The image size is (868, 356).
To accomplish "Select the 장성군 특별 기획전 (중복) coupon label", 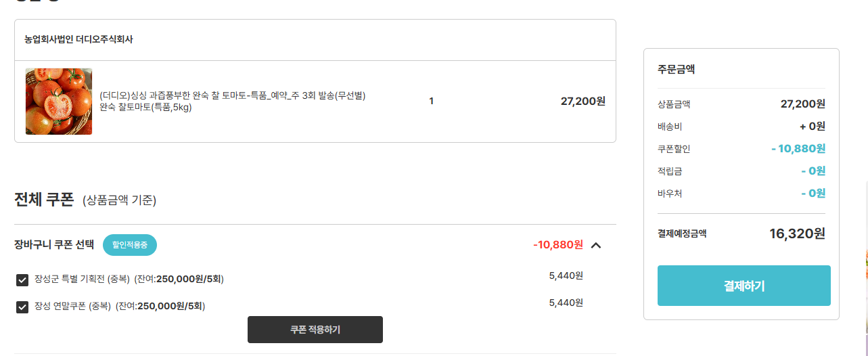I will point(82,279).
